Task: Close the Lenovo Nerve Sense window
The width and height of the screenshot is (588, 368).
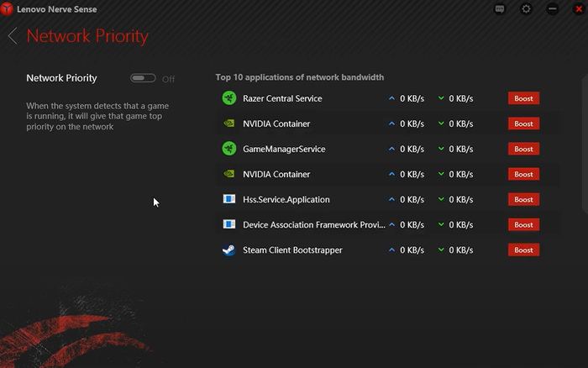Action: click(579, 8)
